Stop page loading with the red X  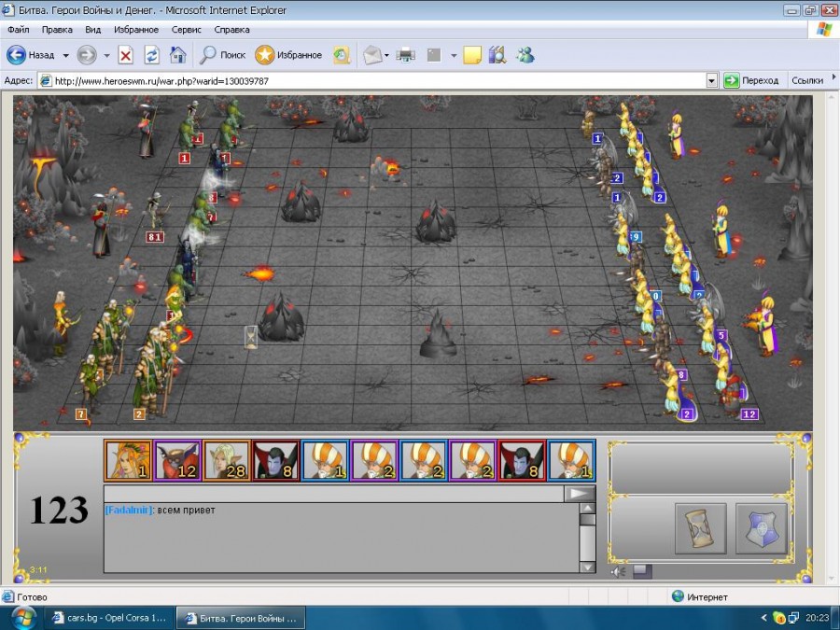coord(125,55)
